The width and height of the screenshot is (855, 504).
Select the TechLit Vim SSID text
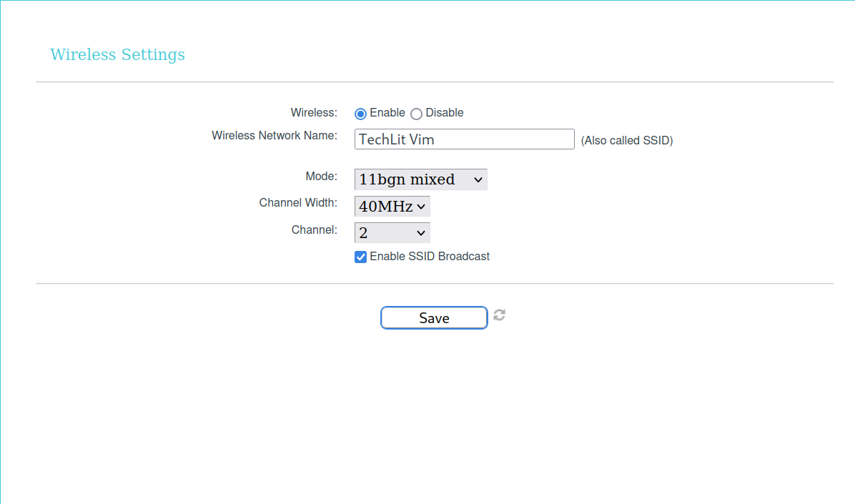[398, 139]
